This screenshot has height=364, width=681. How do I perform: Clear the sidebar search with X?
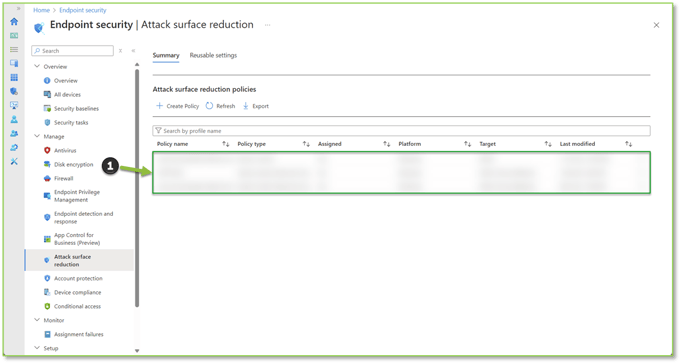120,51
